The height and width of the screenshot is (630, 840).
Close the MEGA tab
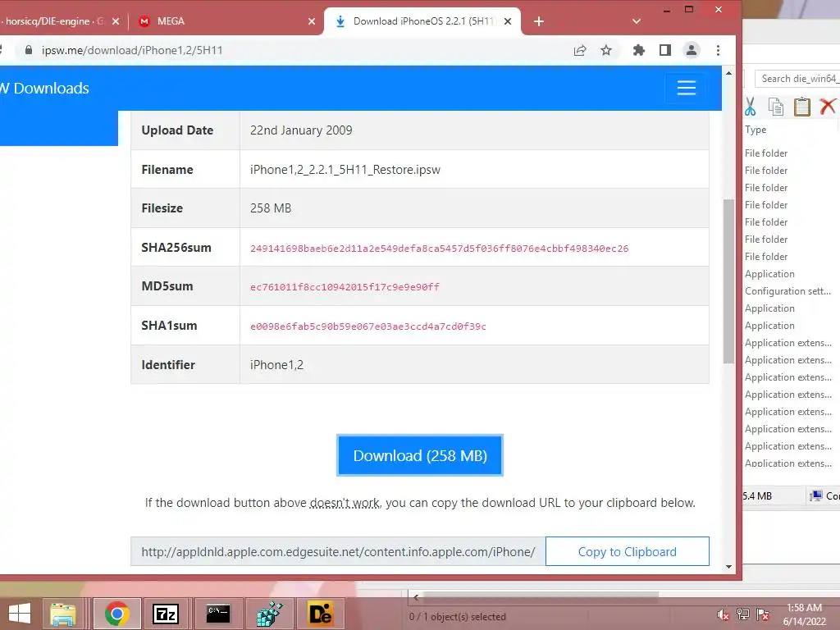[x=312, y=21]
